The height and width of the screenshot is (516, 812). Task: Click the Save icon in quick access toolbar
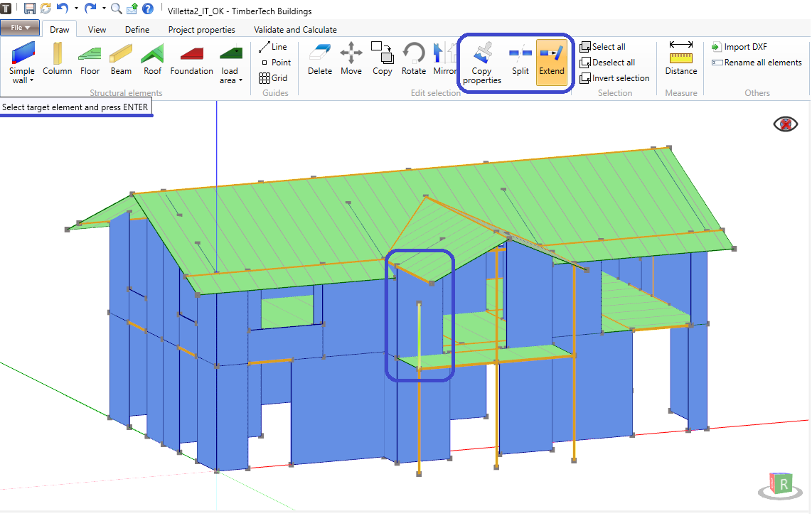point(30,9)
